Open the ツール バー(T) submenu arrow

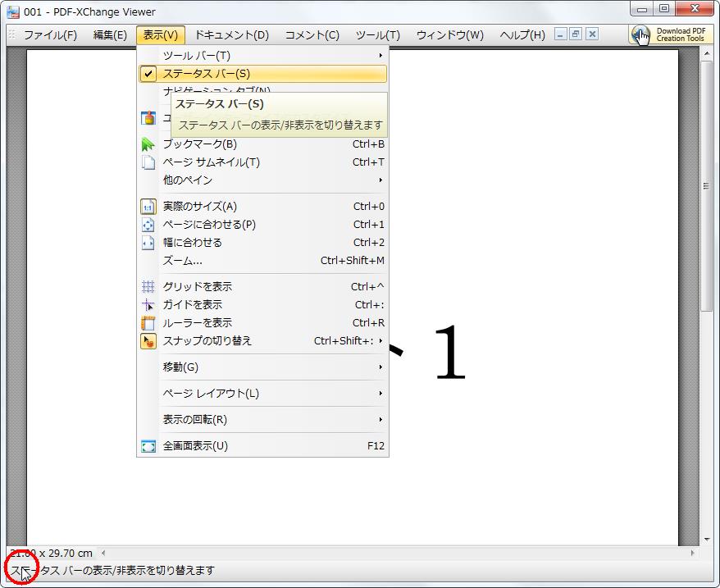pyautogui.click(x=381, y=56)
